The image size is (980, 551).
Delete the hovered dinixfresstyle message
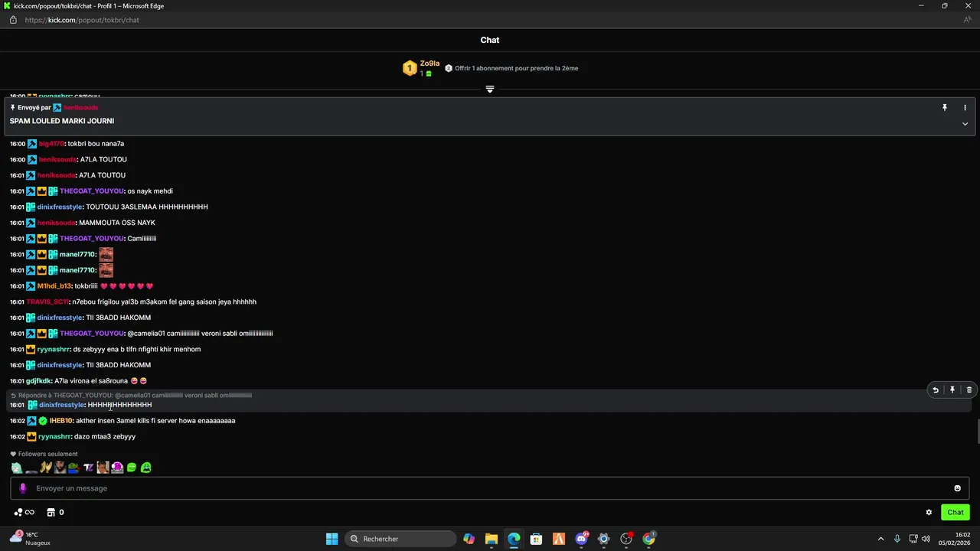(969, 390)
